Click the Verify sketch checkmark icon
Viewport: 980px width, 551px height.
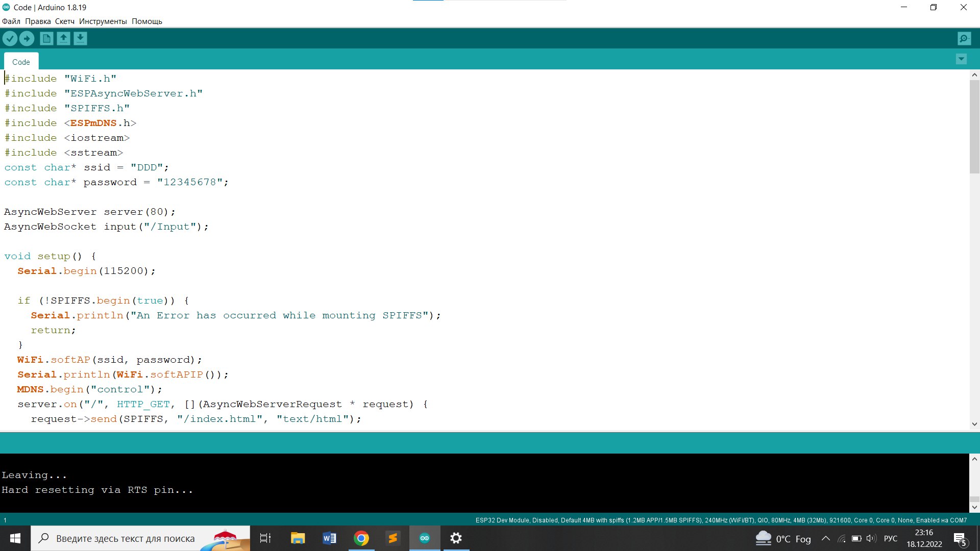(10, 39)
